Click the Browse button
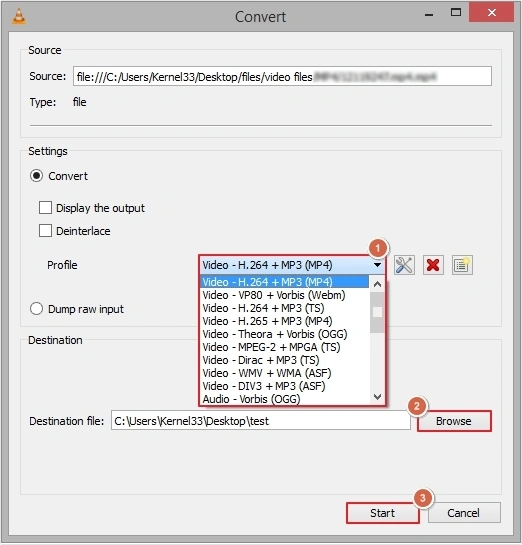Image resolution: width=522 pixels, height=545 pixels. pyautogui.click(x=454, y=421)
